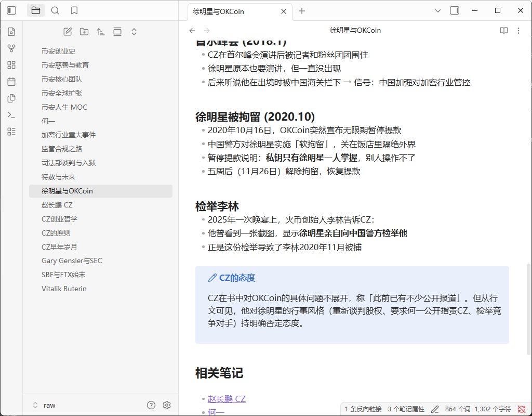Image resolution: width=532 pixels, height=416 pixels.
Task: Open the note more options menu
Action: click(x=518, y=31)
